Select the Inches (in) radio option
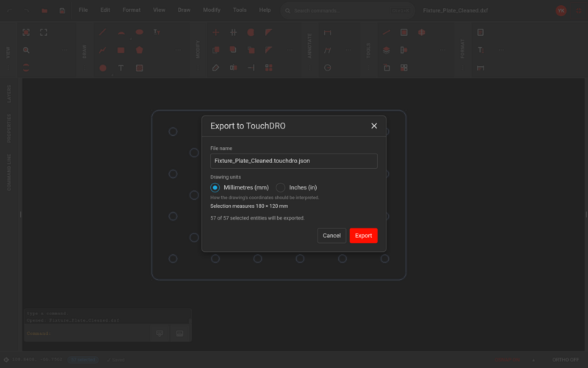 [x=281, y=187]
